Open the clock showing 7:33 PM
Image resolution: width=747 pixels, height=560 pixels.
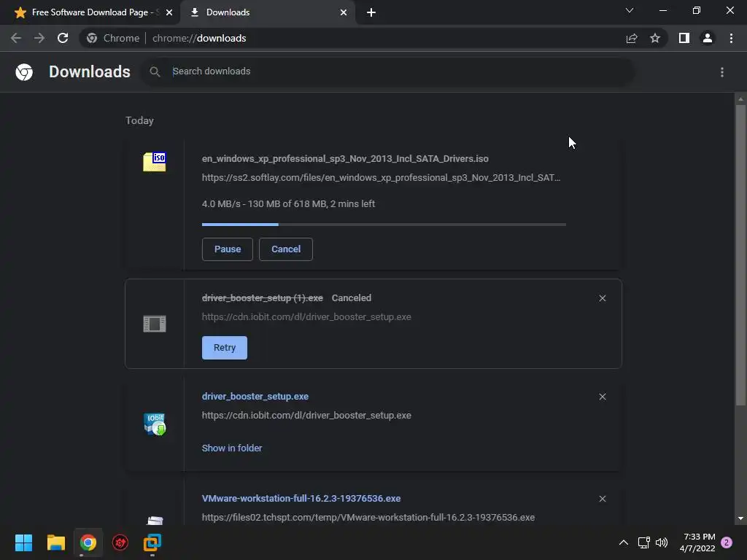(697, 542)
